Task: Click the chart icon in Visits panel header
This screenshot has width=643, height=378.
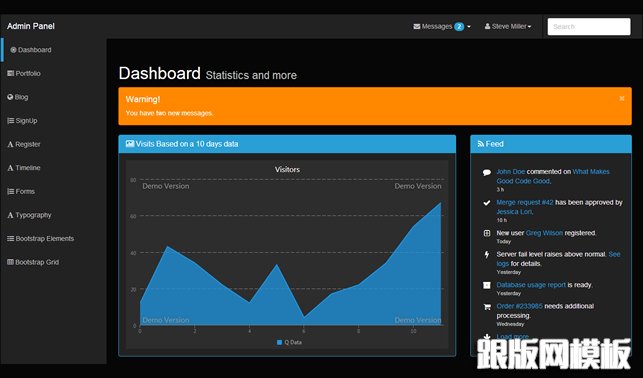Action: tap(130, 143)
